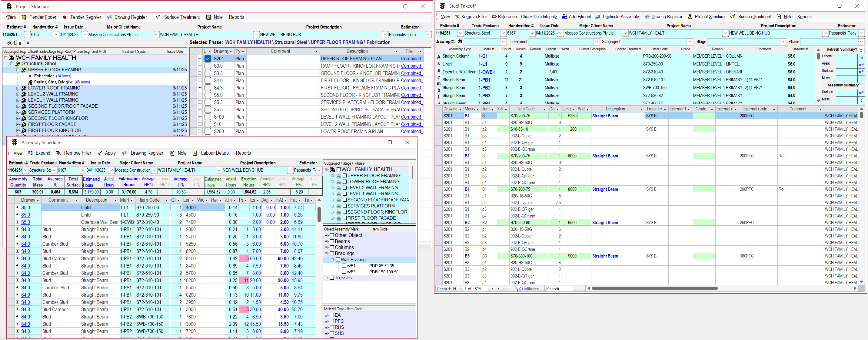Open Drawing Register icon in Steel Takeoff toolbar
Viewport: 868px width, 340px height.
[x=647, y=16]
